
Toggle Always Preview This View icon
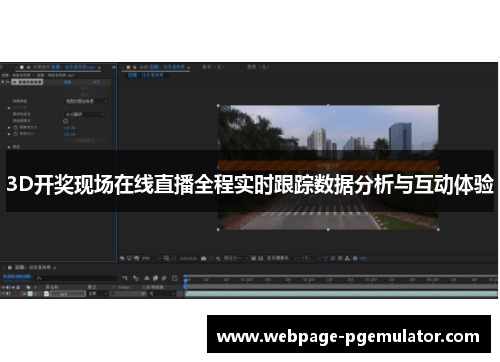(122, 258)
